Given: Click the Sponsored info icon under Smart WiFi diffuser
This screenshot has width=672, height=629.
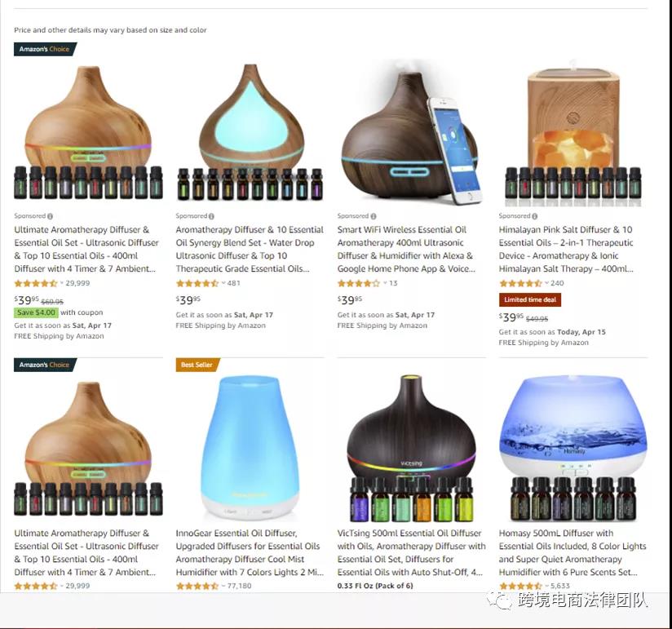Looking at the screenshot, I should [x=374, y=216].
